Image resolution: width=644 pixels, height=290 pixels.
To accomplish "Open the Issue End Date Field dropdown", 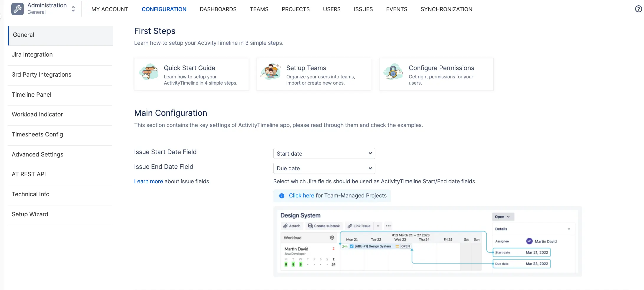I will point(324,168).
